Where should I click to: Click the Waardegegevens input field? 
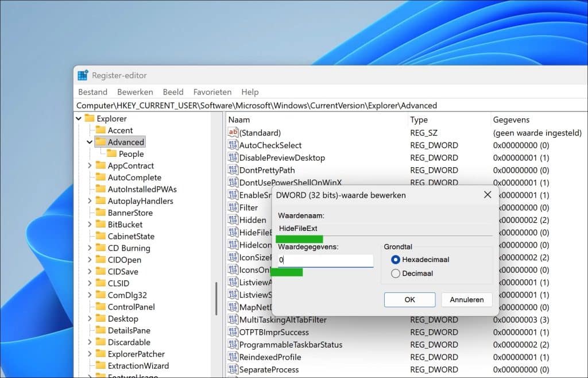[x=326, y=260]
